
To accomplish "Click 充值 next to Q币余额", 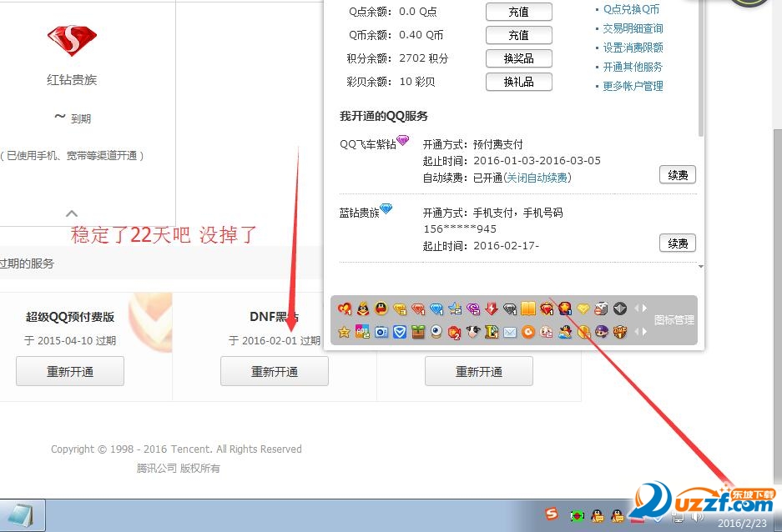I will click(518, 35).
